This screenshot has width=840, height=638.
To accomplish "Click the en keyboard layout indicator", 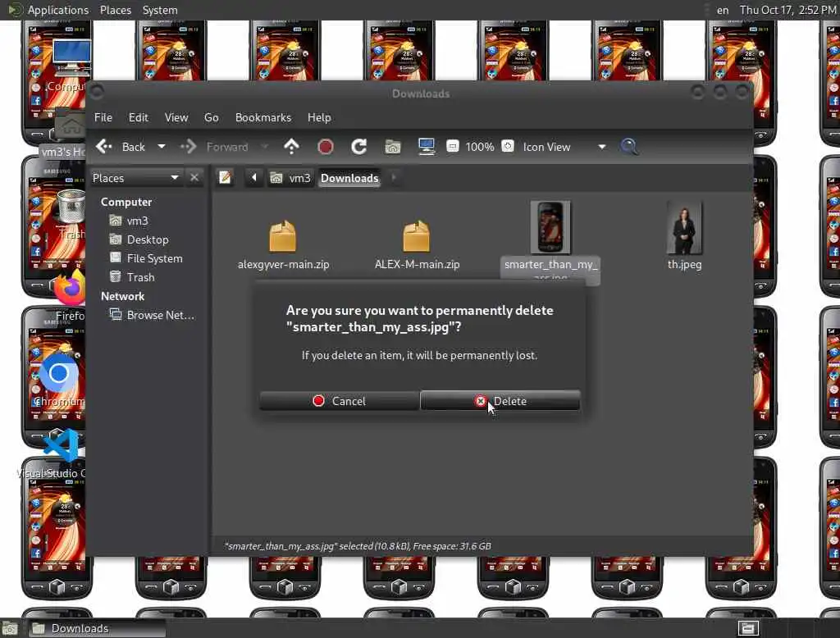I will click(x=723, y=10).
